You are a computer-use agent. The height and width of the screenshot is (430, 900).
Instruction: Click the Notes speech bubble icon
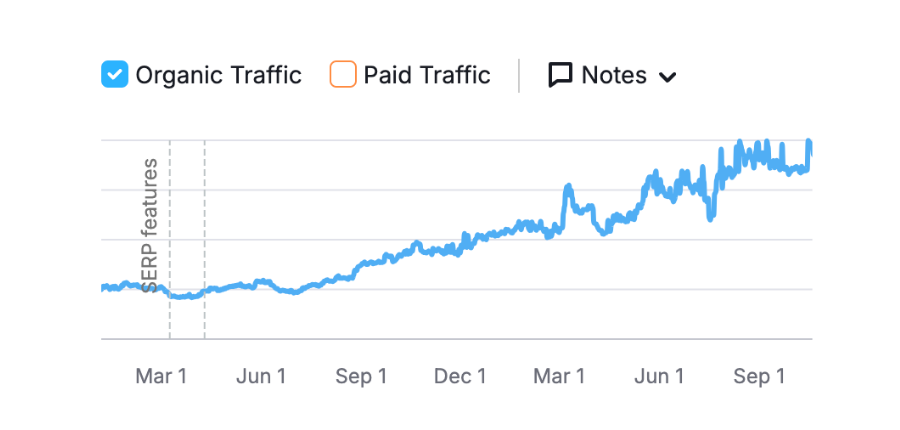coord(560,75)
